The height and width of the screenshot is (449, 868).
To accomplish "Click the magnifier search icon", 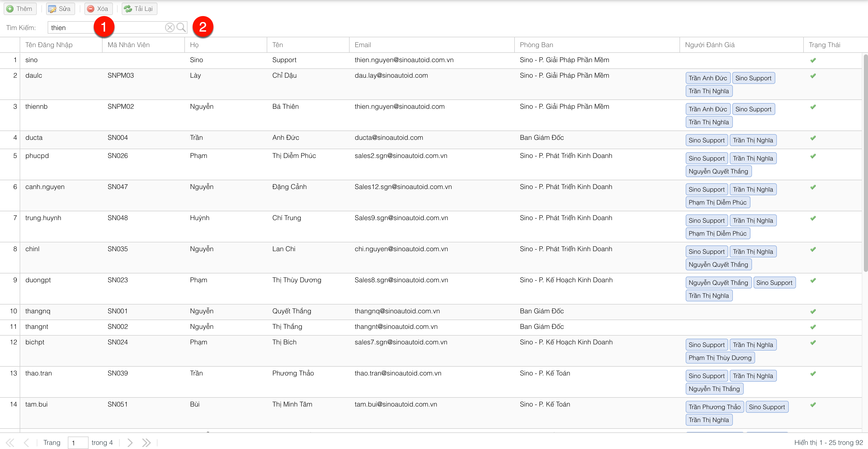I will pos(181,27).
